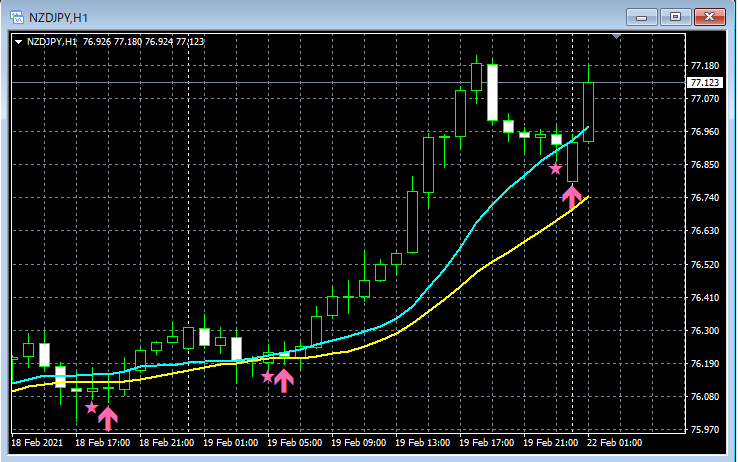Select the 76.520 price scale value
The image size is (738, 462).
pyautogui.click(x=705, y=265)
